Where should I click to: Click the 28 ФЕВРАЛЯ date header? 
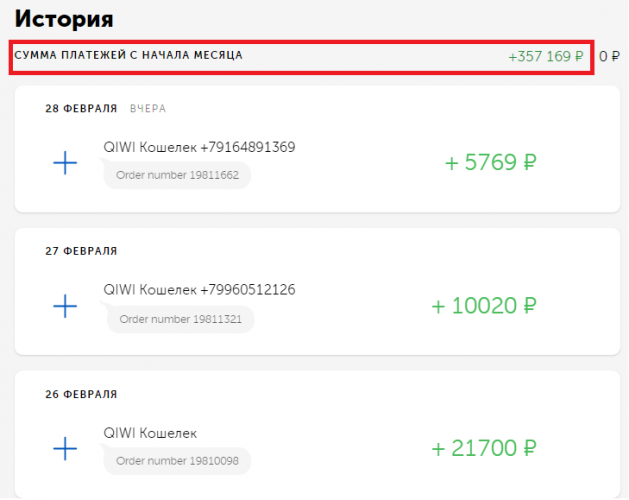tap(81, 108)
